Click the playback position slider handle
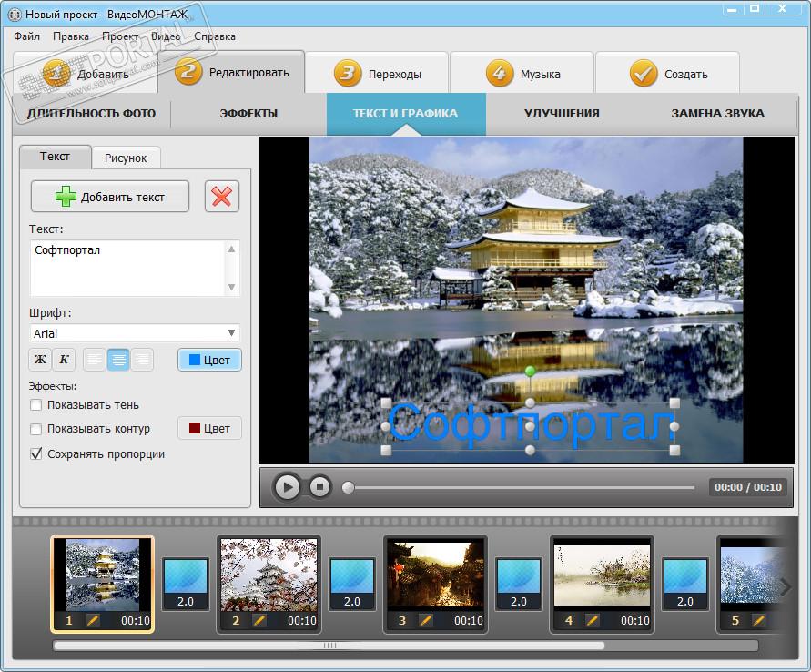This screenshot has height=672, width=811. 348,487
